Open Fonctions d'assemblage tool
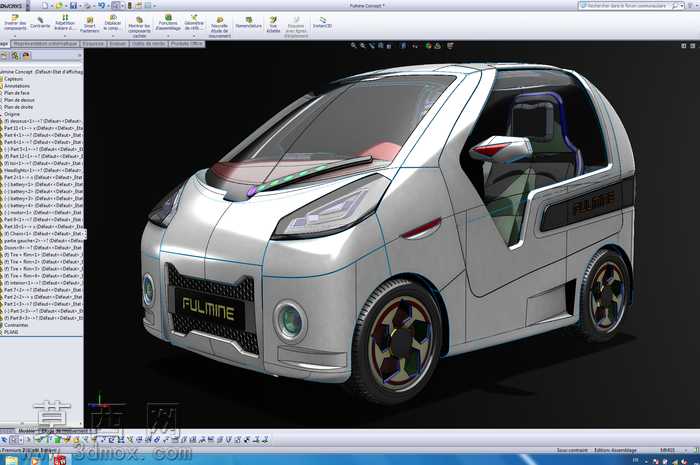The width and height of the screenshot is (700, 465). point(168,22)
